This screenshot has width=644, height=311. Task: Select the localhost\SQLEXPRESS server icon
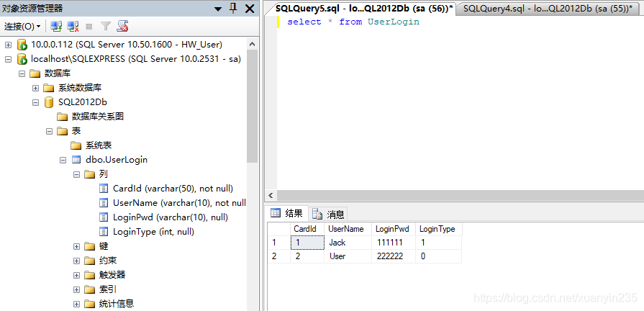pyautogui.click(x=22, y=59)
